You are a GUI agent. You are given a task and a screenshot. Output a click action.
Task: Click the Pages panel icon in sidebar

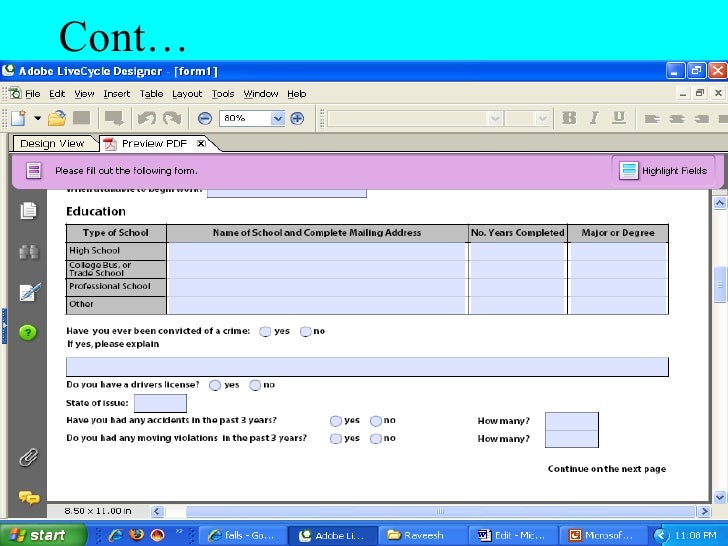click(x=28, y=211)
